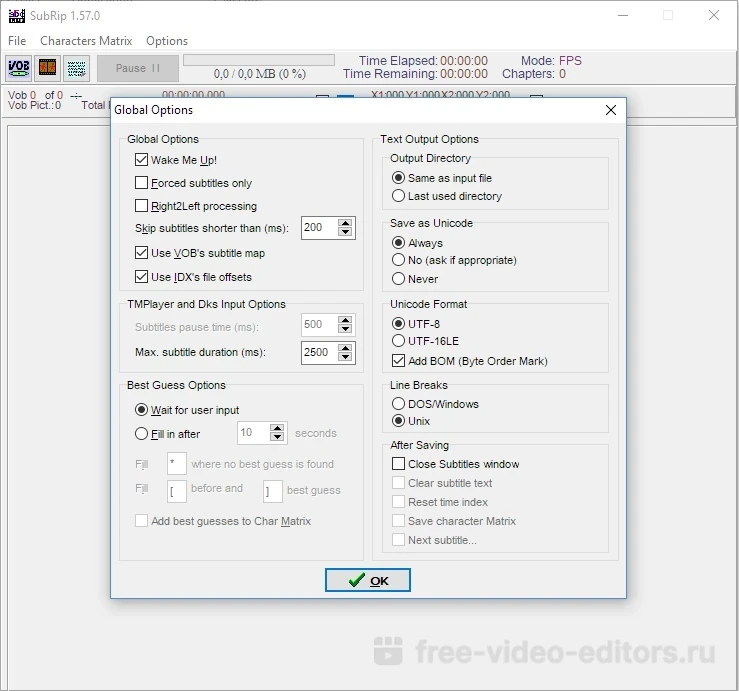The width and height of the screenshot is (739, 691).
Task: Open the File menu
Action: tap(17, 41)
